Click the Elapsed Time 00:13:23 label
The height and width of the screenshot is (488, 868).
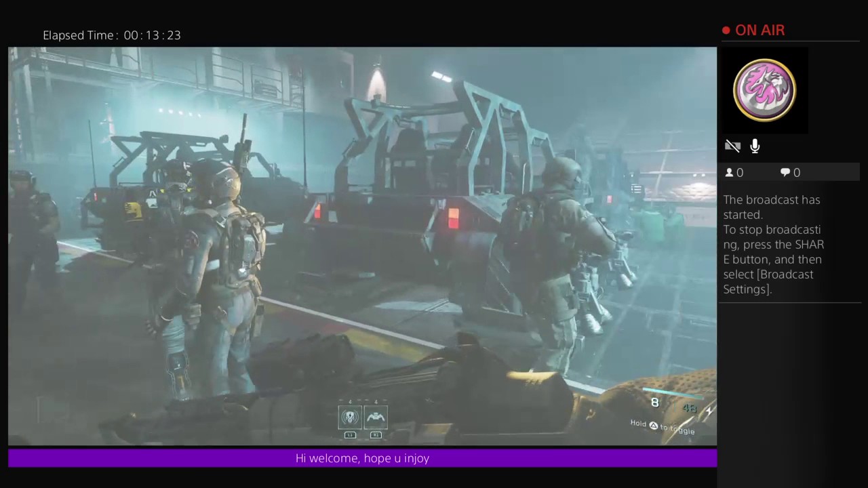pos(112,35)
